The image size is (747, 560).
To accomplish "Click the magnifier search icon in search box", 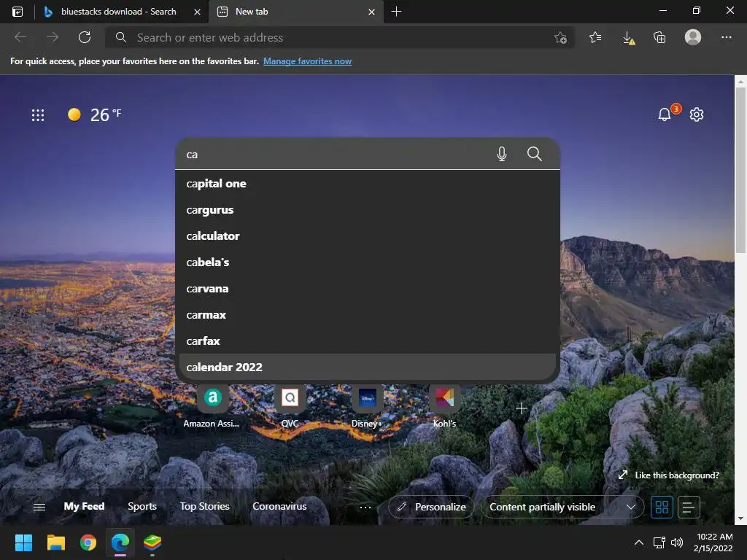I will click(x=535, y=154).
